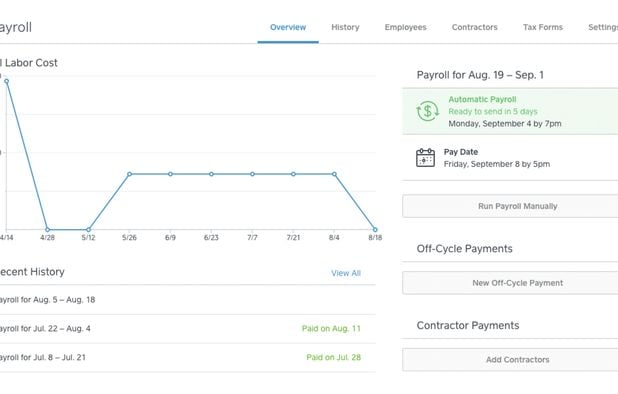
Task: Click the 4/28 data point on graph
Action: tap(47, 229)
